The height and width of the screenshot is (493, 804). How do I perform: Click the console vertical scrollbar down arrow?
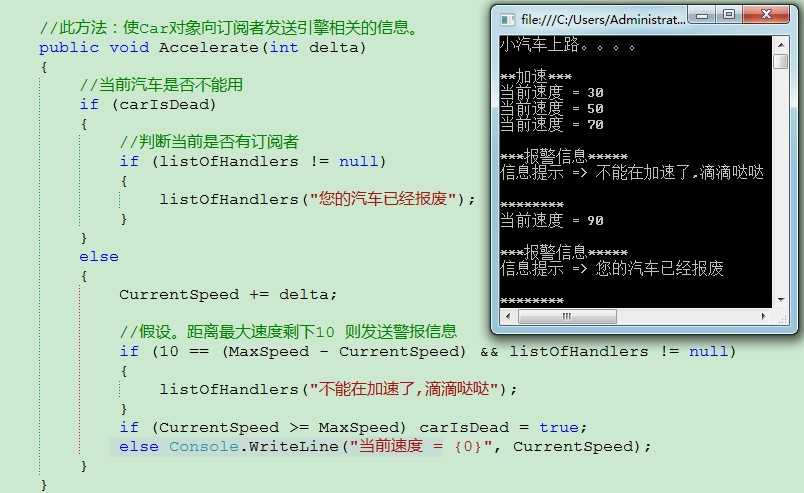(x=780, y=300)
